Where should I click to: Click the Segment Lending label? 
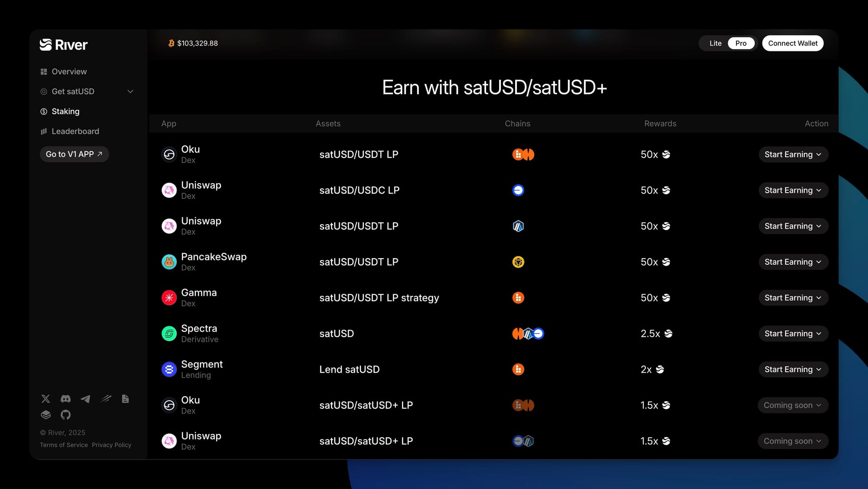tap(196, 375)
